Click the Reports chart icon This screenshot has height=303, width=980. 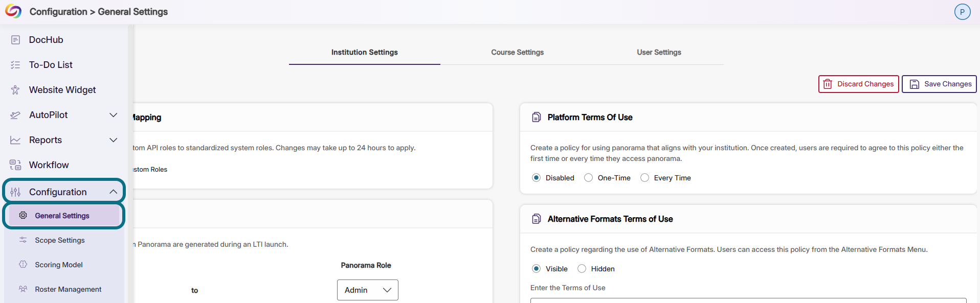pos(15,140)
